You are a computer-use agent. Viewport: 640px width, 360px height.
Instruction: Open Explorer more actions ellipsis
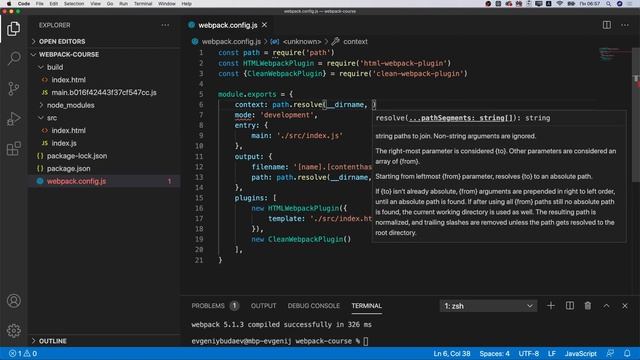165,25
